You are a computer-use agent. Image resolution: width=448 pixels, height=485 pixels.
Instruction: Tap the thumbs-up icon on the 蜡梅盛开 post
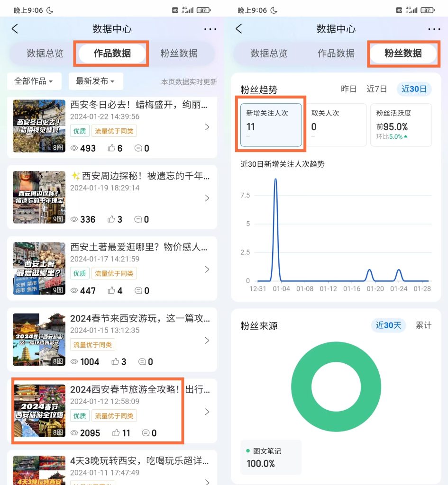pos(111,148)
